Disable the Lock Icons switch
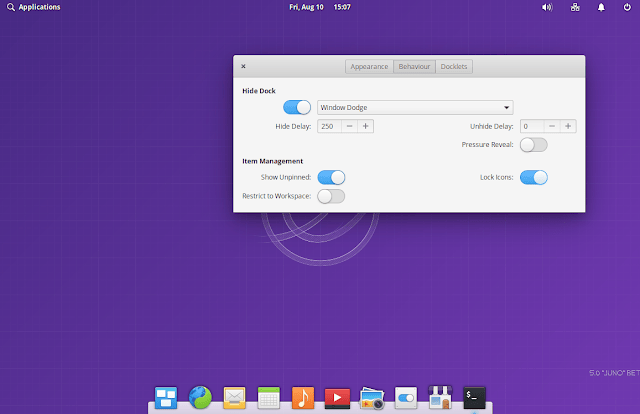640x414 pixels. tap(533, 178)
